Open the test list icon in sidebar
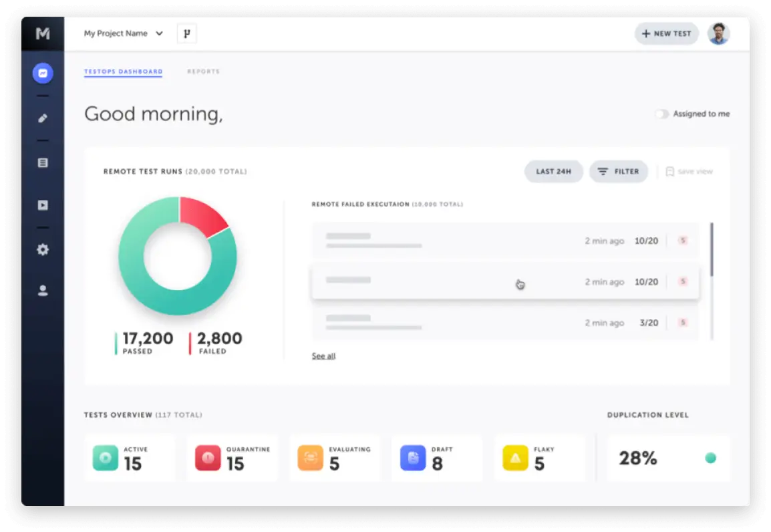The height and width of the screenshot is (532, 771). coord(42,162)
